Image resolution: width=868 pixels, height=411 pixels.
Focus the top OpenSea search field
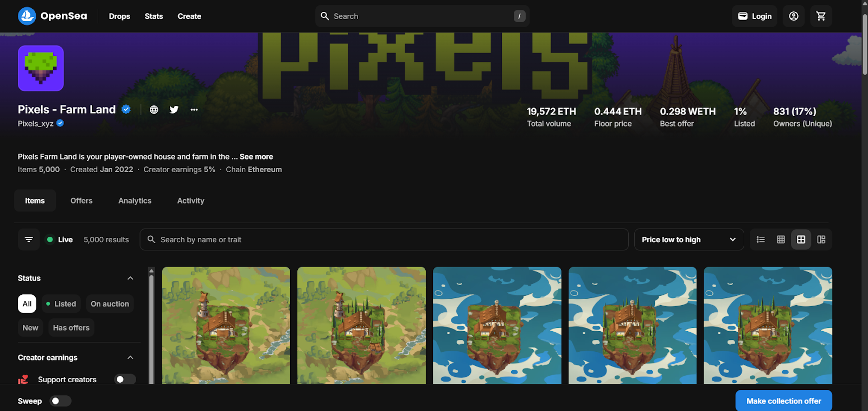(422, 16)
